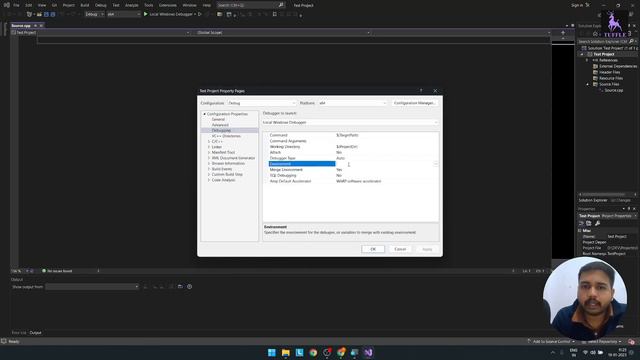This screenshot has width=640, height=360.
Task: Open the Show output from dropdown
Action: 92,287
